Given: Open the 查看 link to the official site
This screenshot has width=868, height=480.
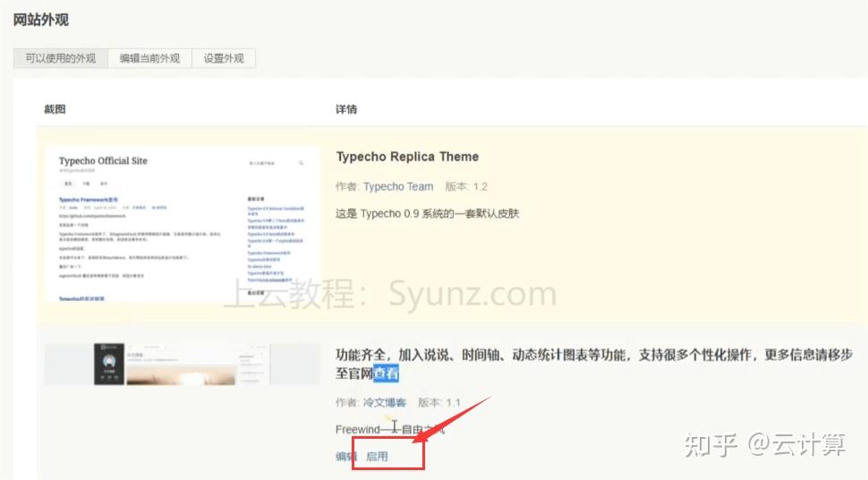Looking at the screenshot, I should 386,373.
